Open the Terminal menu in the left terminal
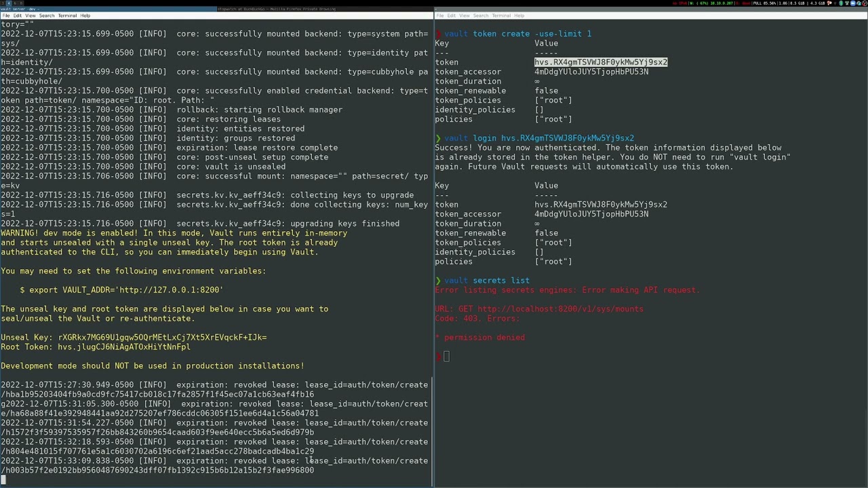 (67, 16)
